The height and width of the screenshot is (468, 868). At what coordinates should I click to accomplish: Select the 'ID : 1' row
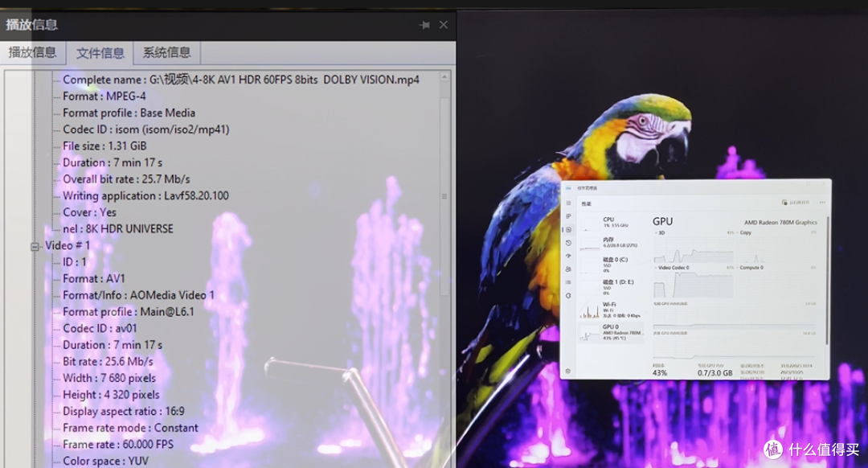click(74, 262)
